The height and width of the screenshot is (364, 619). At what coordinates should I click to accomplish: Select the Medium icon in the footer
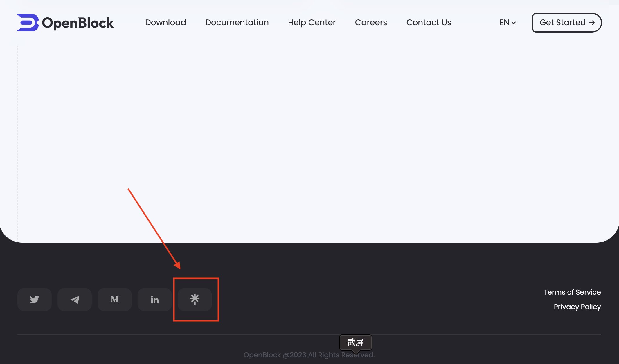click(114, 299)
